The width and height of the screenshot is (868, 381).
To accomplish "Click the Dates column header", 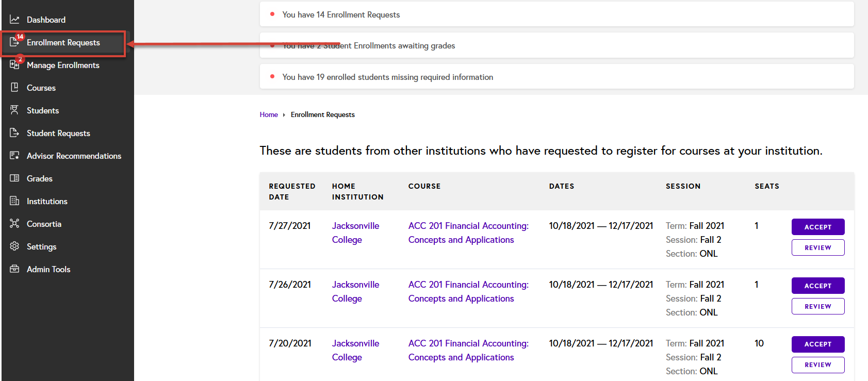I will coord(562,186).
